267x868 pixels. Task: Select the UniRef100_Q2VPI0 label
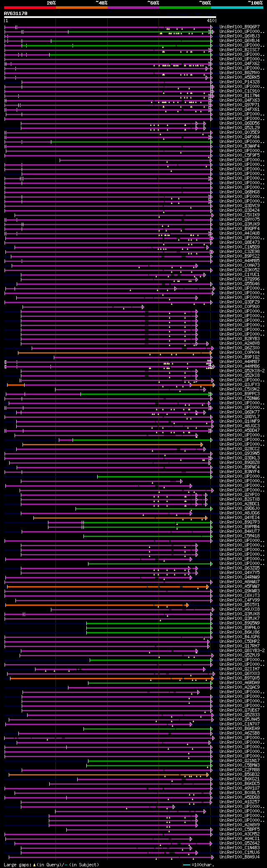pos(239,494)
